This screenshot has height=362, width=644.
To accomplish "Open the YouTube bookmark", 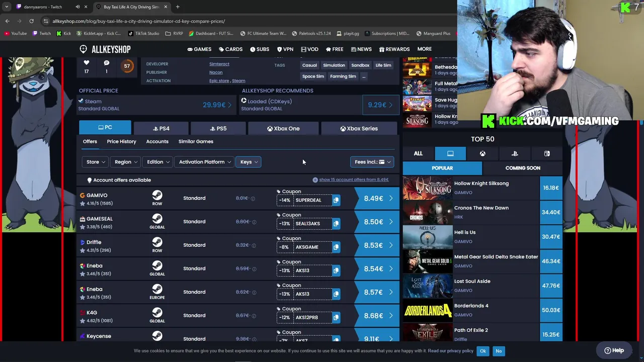I will click(x=16, y=34).
